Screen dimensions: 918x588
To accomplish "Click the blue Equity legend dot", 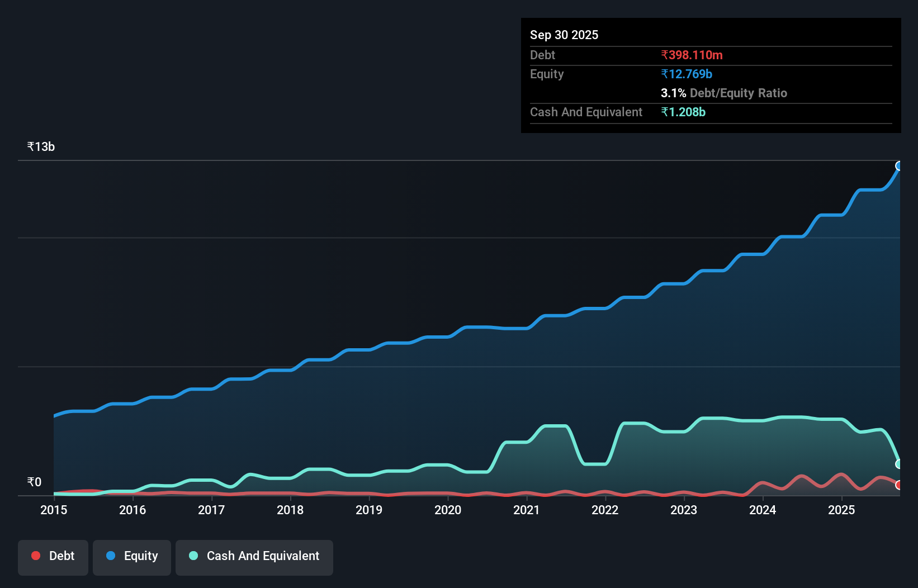I will [x=111, y=556].
